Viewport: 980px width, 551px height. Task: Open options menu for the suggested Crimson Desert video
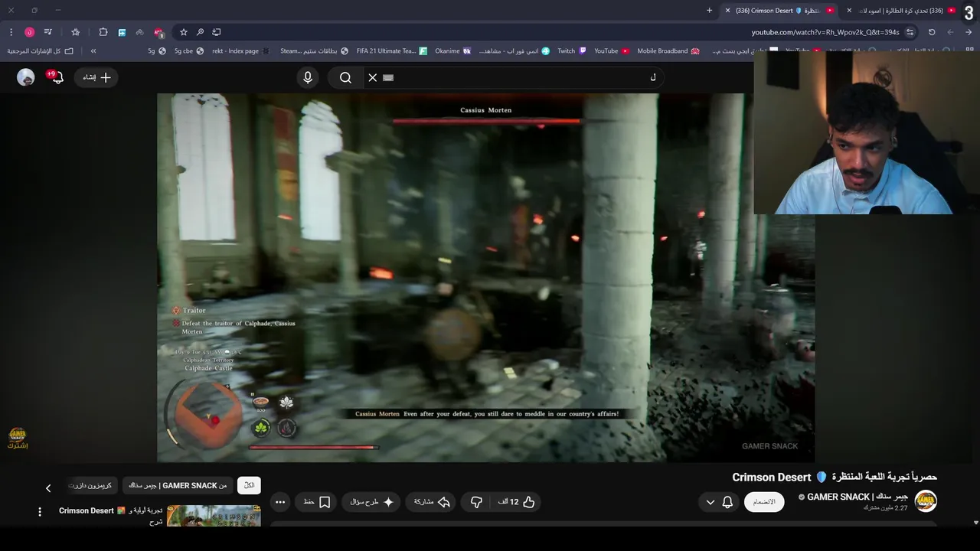click(40, 511)
